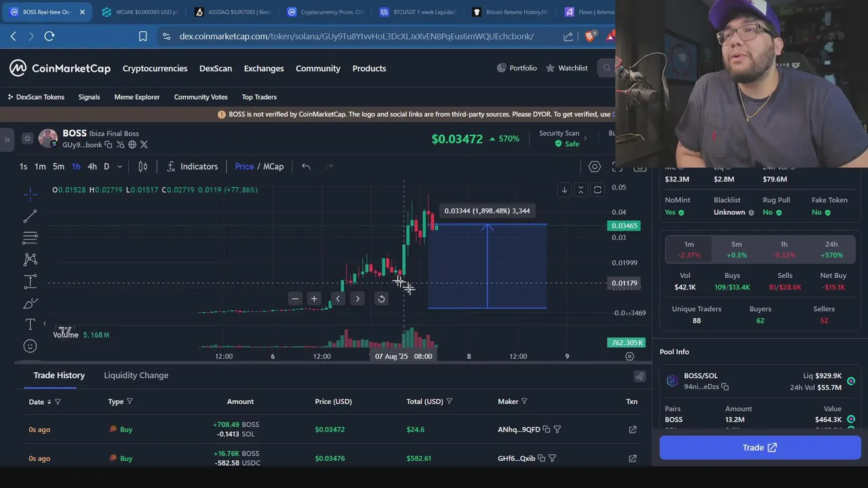Open the Meme Explorer tab
The width and height of the screenshot is (868, 488).
point(137,97)
